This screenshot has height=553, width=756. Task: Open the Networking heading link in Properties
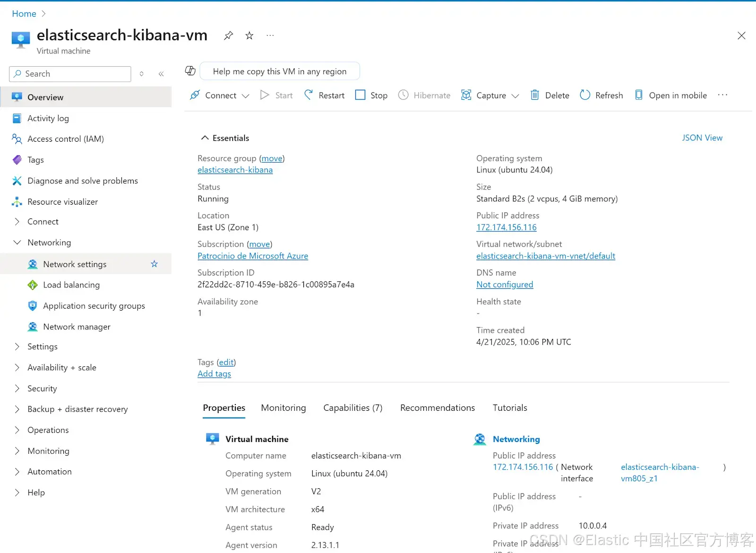pyautogui.click(x=516, y=439)
